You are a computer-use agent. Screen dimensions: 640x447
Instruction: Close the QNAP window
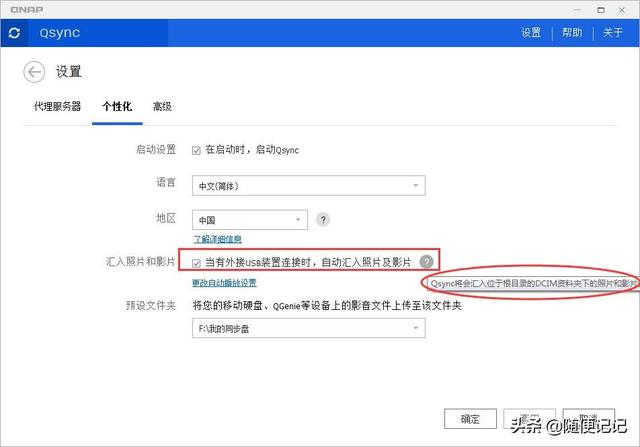tap(622, 10)
